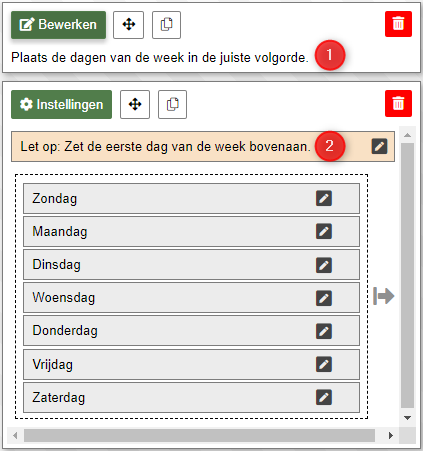Edit the Dinsdag item with the pencil icon
423x451 pixels.
324,265
